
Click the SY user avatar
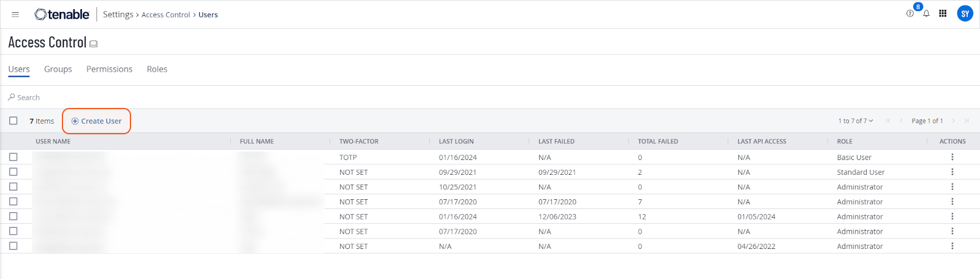[965, 13]
